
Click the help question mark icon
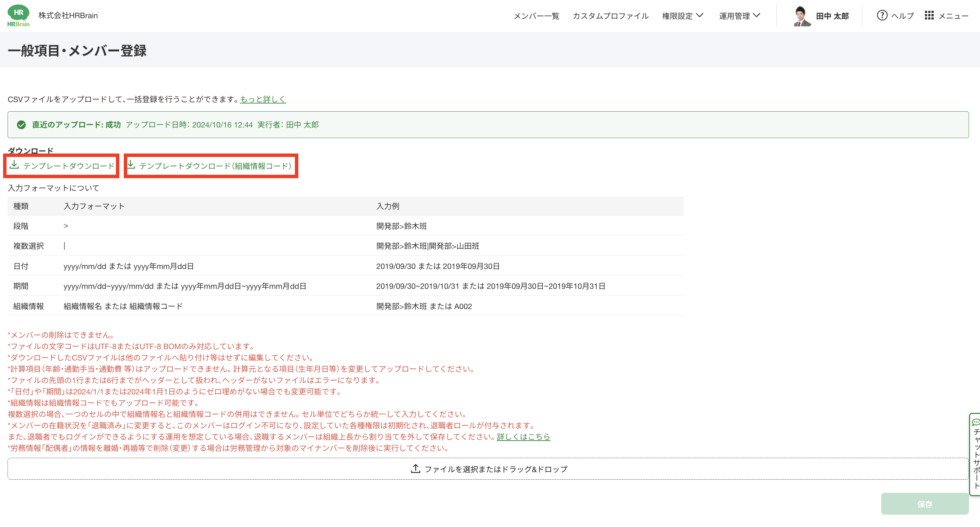pyautogui.click(x=882, y=15)
